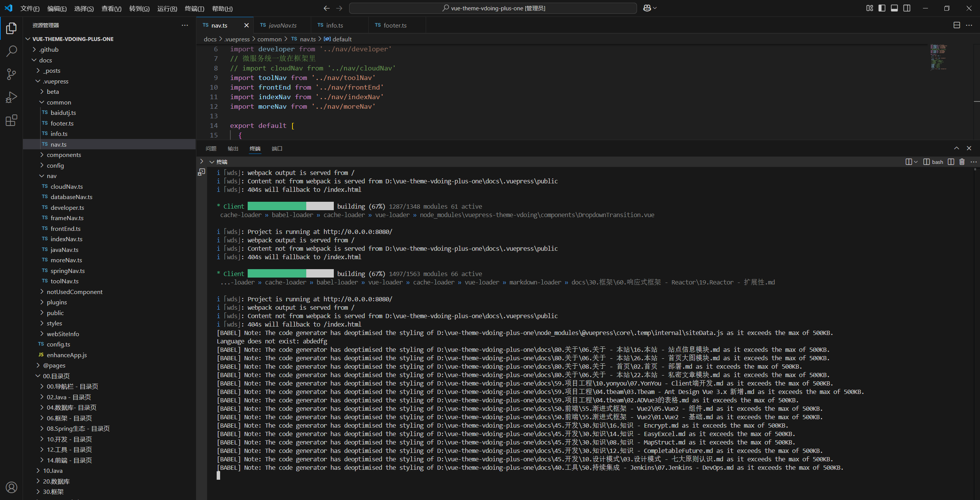Open the Explorer view in activity bar
980x500 pixels.
coord(11,28)
